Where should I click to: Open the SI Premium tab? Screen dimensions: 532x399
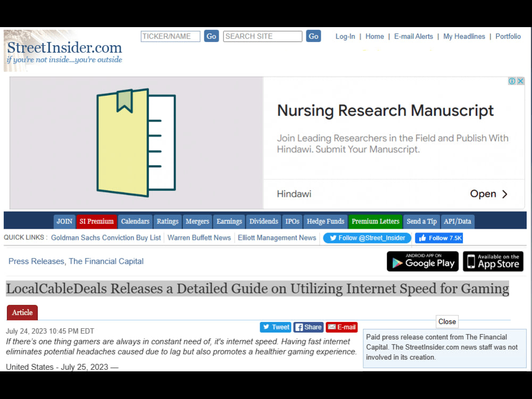pyautogui.click(x=97, y=221)
